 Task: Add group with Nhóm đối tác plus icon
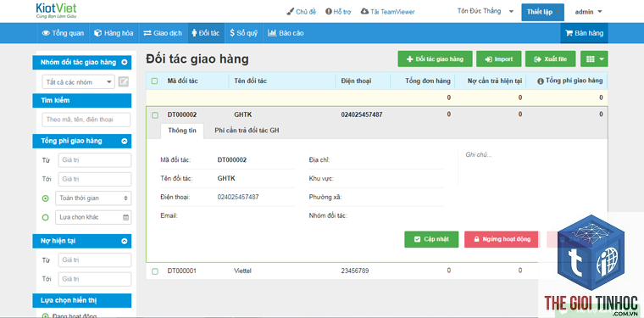pyautogui.click(x=125, y=63)
